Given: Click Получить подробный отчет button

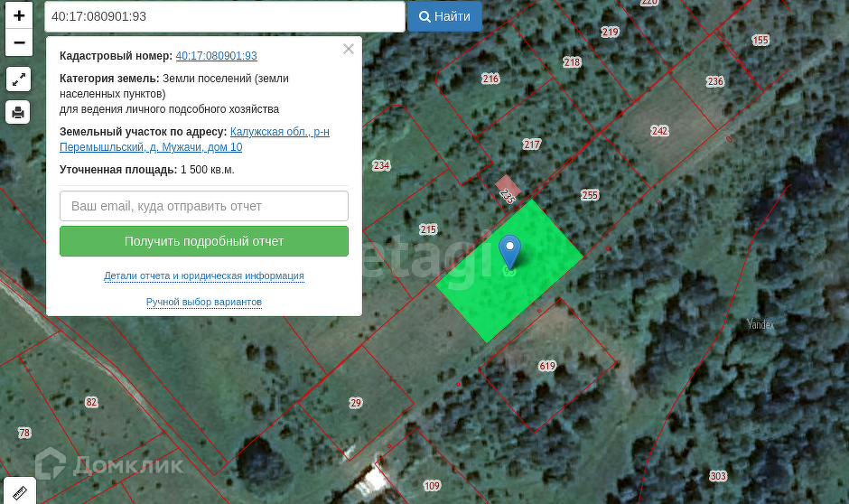Looking at the screenshot, I should click(204, 241).
